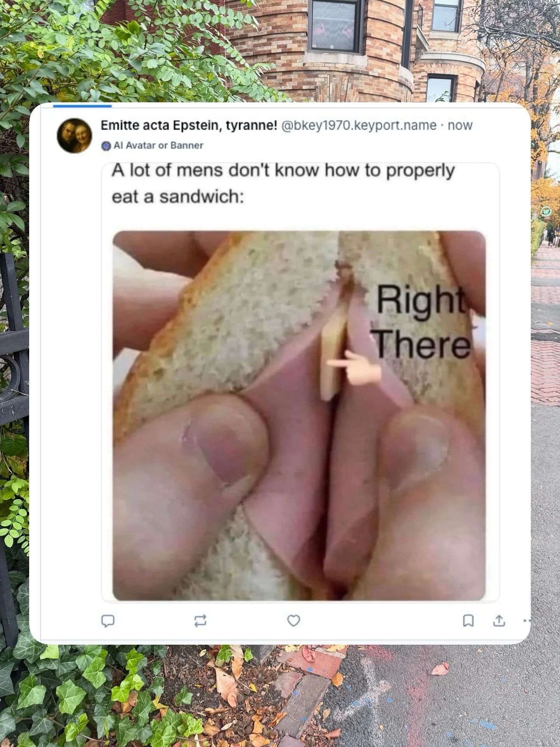Image resolution: width=560 pixels, height=747 pixels.
Task: Open the post via the 'now' timestamp
Action: [x=460, y=125]
